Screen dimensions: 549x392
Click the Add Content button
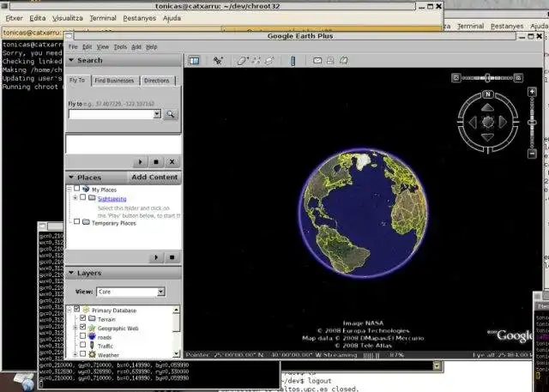[154, 177]
